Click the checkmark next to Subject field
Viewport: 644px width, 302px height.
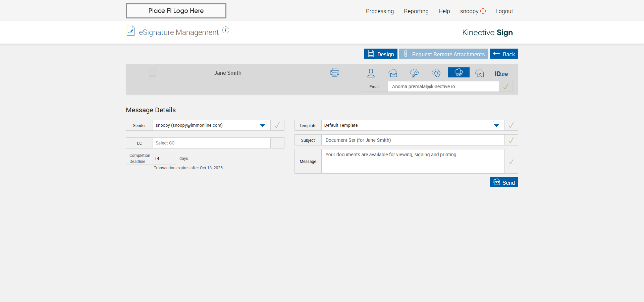pyautogui.click(x=511, y=140)
